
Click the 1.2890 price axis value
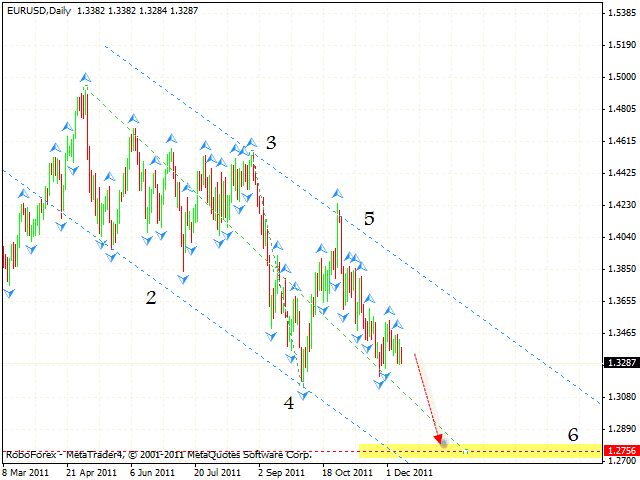(x=622, y=429)
